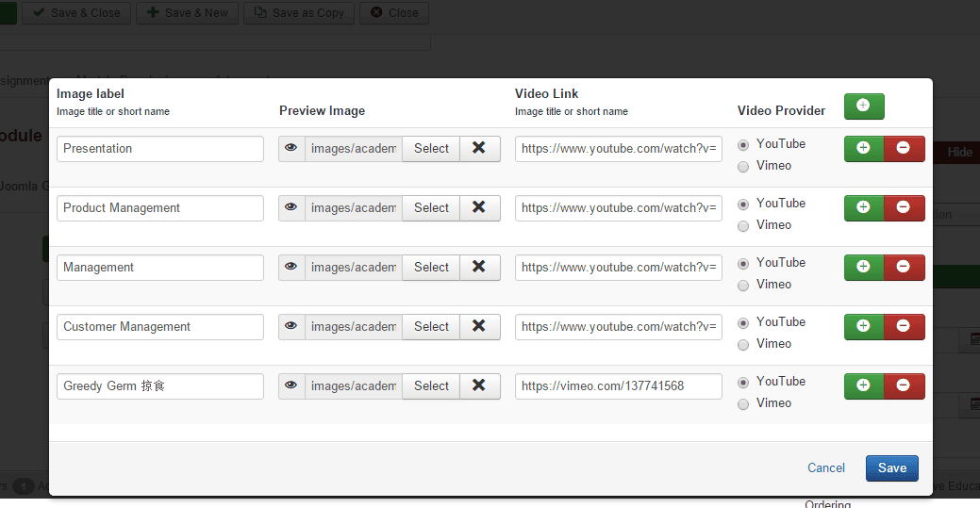Click the Save as Copy toolbar button
The image size is (980, 508).
[299, 13]
